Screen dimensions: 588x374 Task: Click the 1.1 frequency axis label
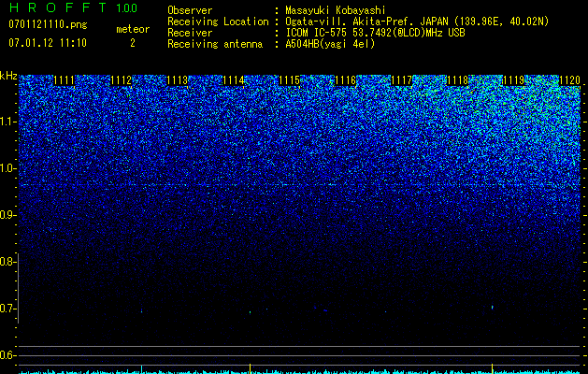click(x=7, y=122)
